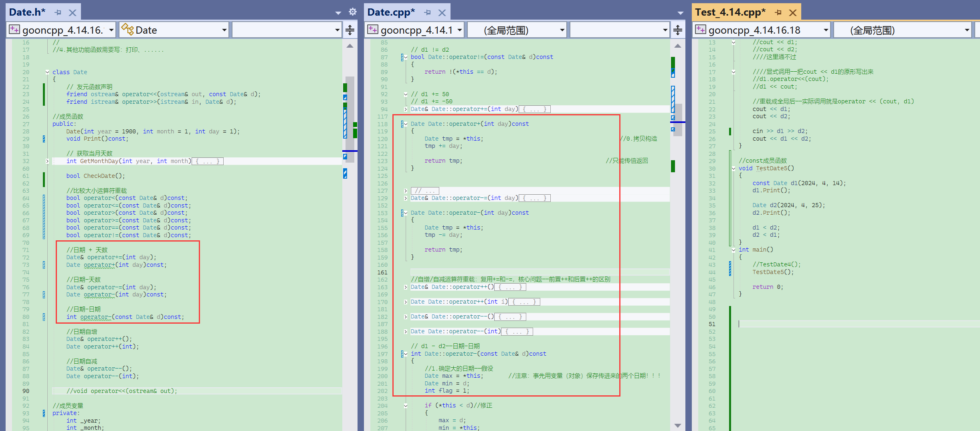The image size is (980, 431).
Task: Collapse the operator-(int day) function
Action: tap(406, 213)
